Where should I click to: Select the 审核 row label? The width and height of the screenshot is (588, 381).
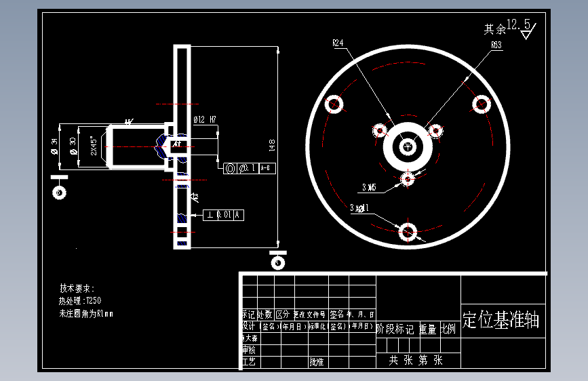coord(249,350)
